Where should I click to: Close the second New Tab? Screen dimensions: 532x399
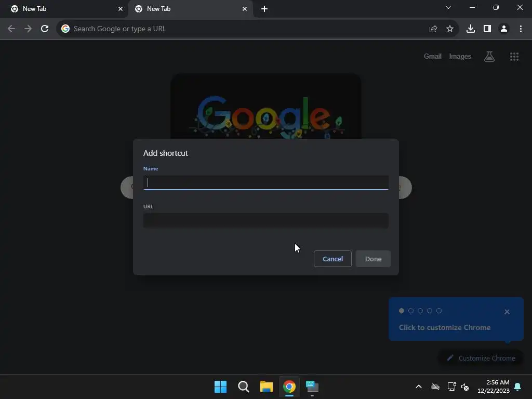point(245,9)
